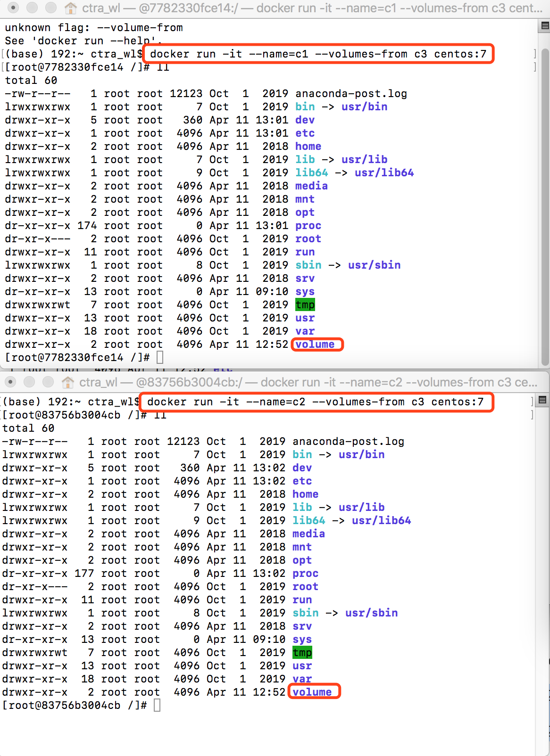
Task: Click the 'bin' symlink name in c1 window
Action: [305, 107]
